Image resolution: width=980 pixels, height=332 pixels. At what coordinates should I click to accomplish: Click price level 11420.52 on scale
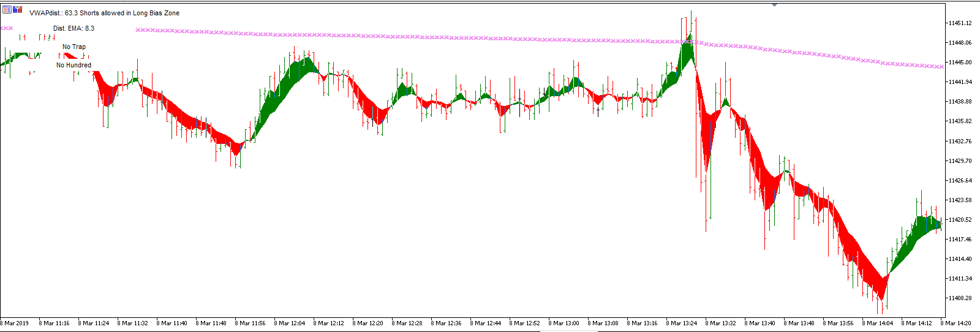pos(960,220)
